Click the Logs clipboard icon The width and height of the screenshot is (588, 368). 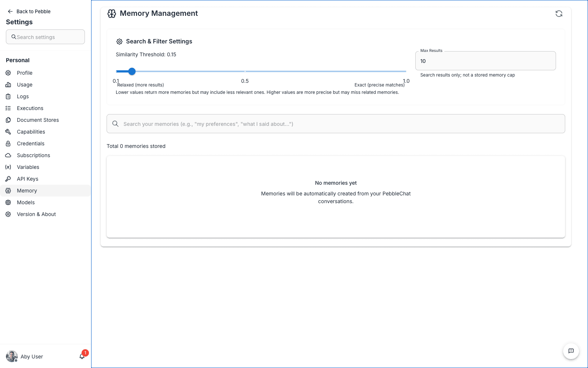click(x=8, y=96)
